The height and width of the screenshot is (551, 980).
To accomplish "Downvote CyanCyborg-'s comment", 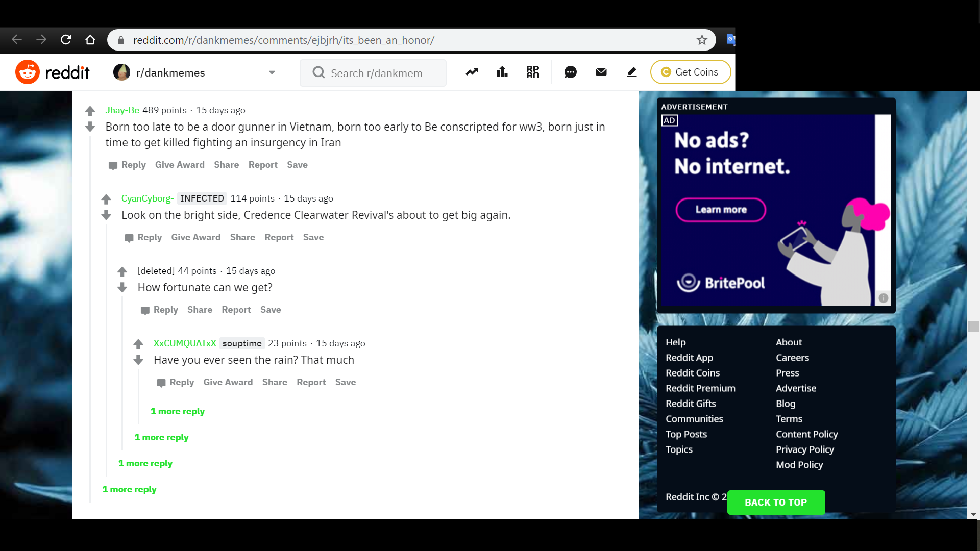I will (x=106, y=215).
